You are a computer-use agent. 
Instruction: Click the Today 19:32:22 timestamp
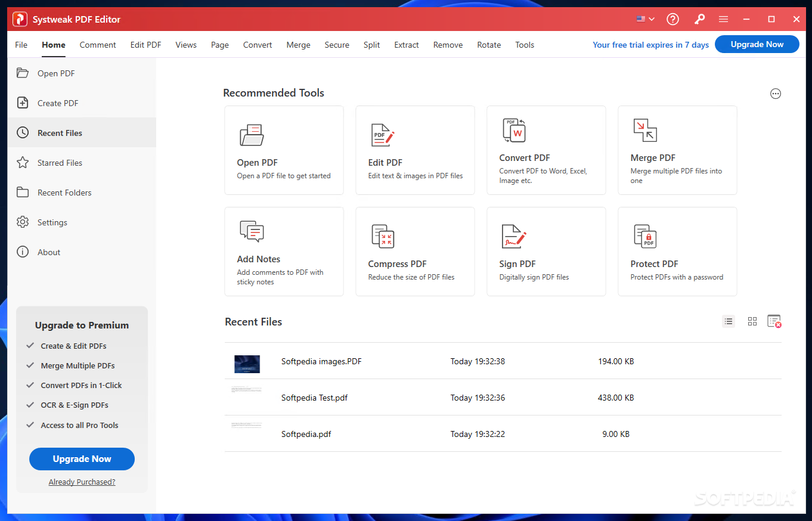[x=478, y=434]
